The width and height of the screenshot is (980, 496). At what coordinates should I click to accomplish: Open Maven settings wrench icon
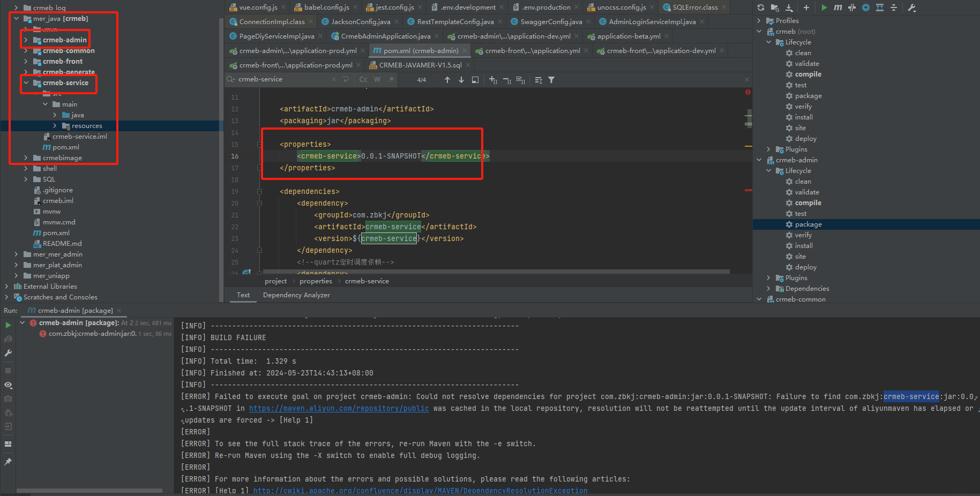click(x=912, y=7)
